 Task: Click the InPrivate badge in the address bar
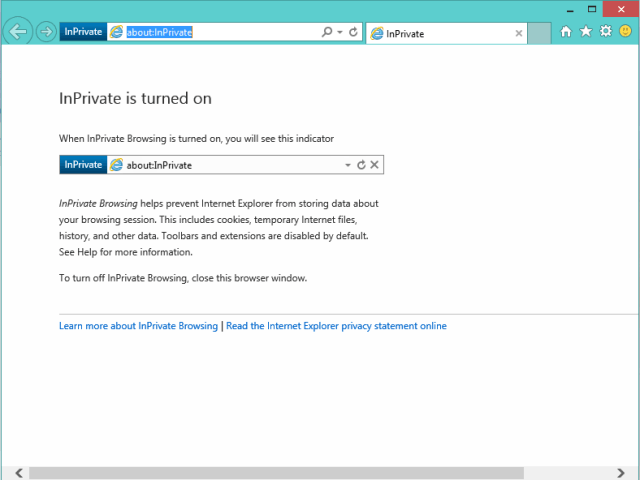click(x=83, y=32)
